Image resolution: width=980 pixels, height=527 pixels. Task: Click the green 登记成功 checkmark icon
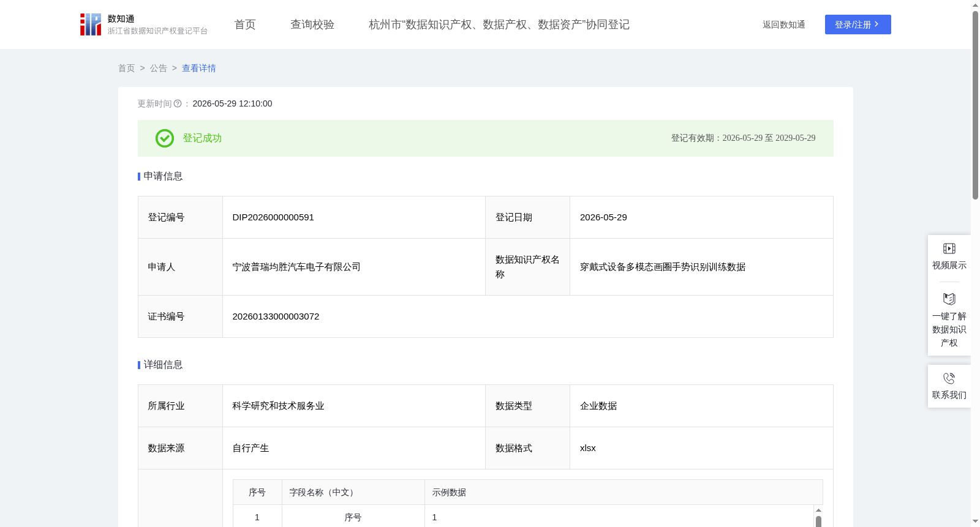(165, 138)
